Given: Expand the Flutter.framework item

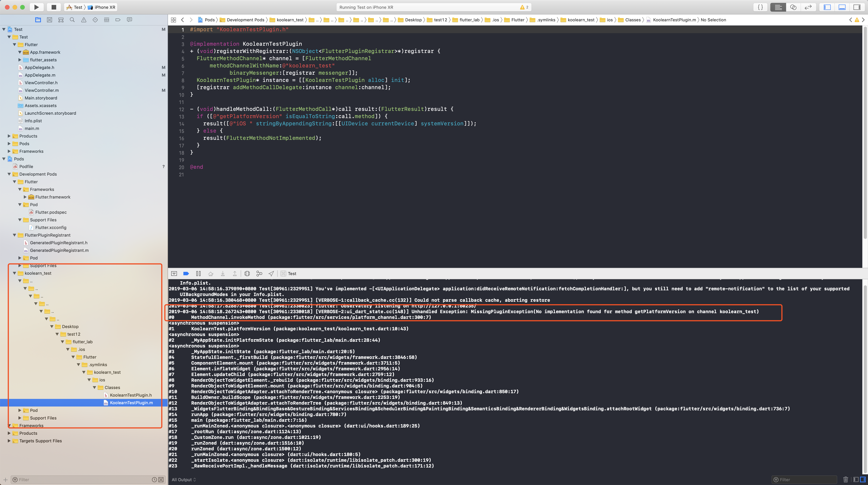Looking at the screenshot, I should [x=25, y=197].
